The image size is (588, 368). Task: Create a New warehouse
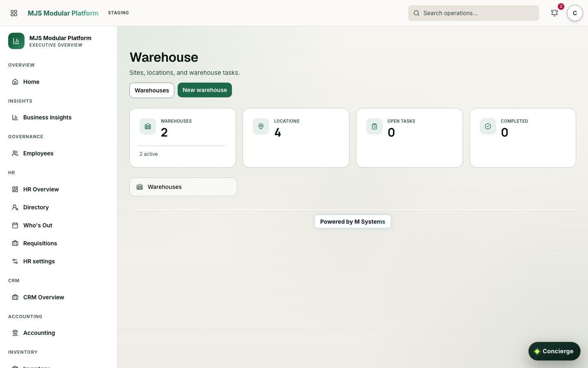point(205,90)
